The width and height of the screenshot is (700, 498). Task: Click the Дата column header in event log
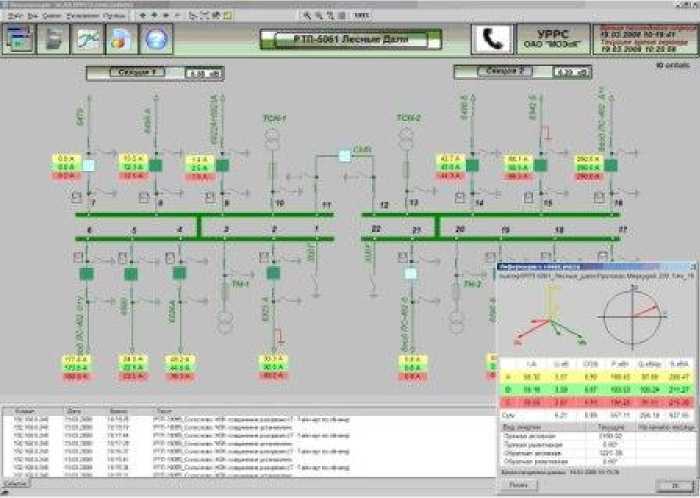pyautogui.click(x=74, y=411)
